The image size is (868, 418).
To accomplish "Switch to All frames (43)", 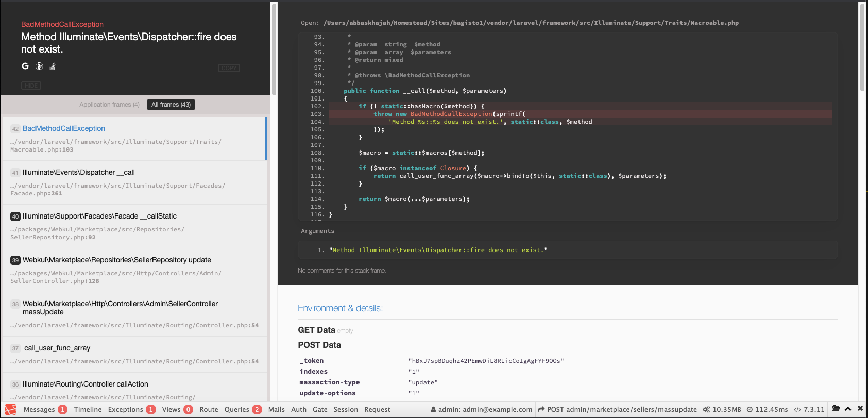I will [x=171, y=105].
